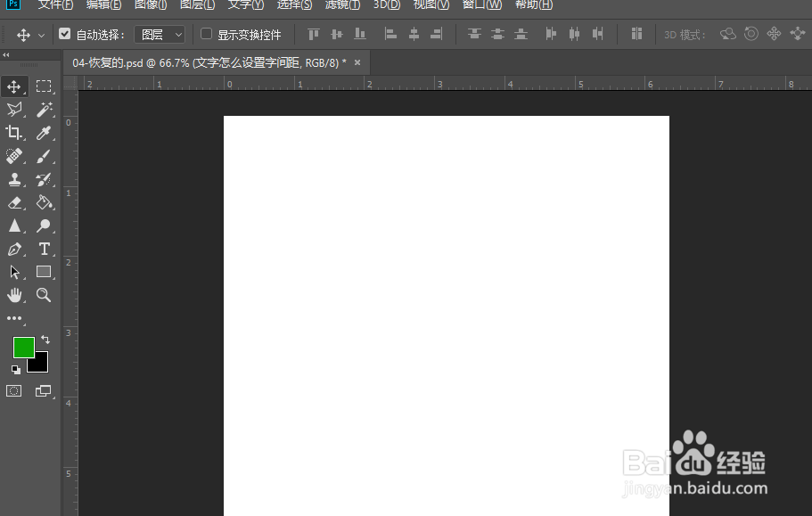Viewport: 812px width, 516px height.
Task: Align horizontal centers of layers
Action: [414, 34]
